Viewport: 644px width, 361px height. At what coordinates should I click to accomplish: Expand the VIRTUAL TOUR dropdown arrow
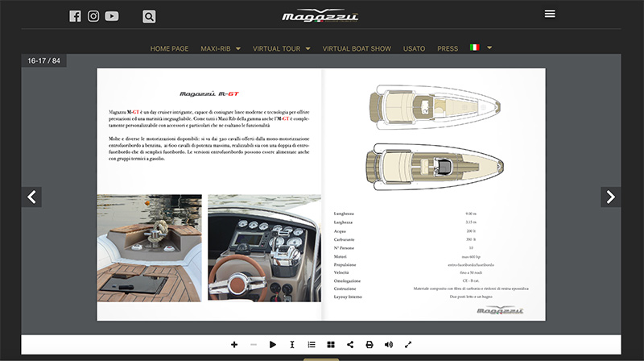tap(308, 48)
